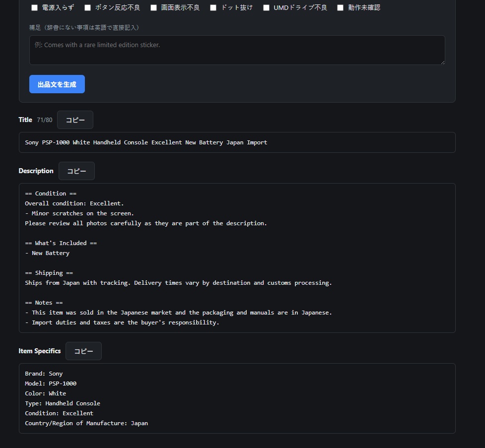Click 'This item was sold in the Japanese market' line
This screenshot has height=448, width=485.
tap(178, 313)
